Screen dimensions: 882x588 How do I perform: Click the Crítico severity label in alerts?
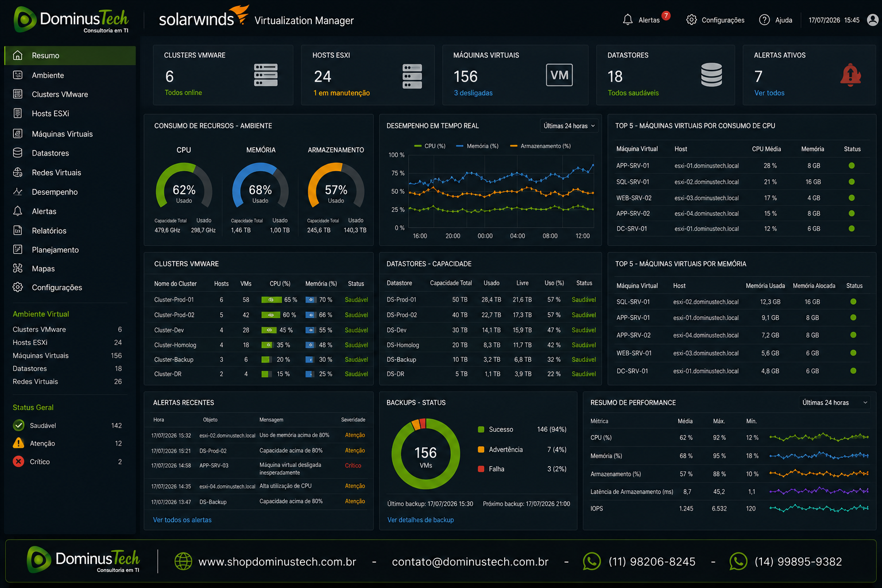pos(353,466)
